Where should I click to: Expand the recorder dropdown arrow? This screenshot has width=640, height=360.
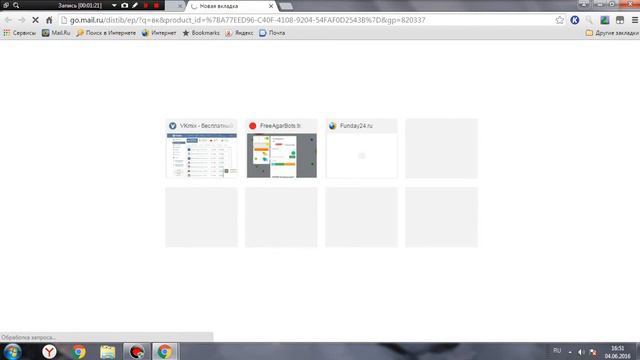point(114,5)
